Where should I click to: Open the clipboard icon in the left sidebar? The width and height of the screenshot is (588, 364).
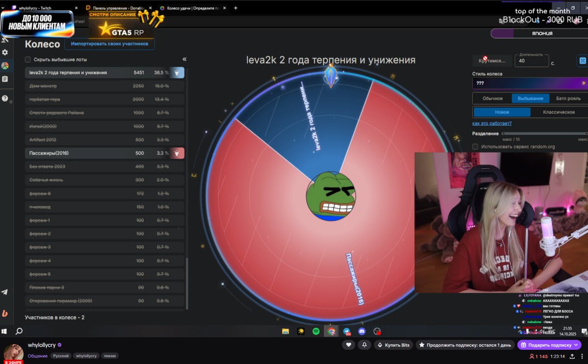point(5,79)
